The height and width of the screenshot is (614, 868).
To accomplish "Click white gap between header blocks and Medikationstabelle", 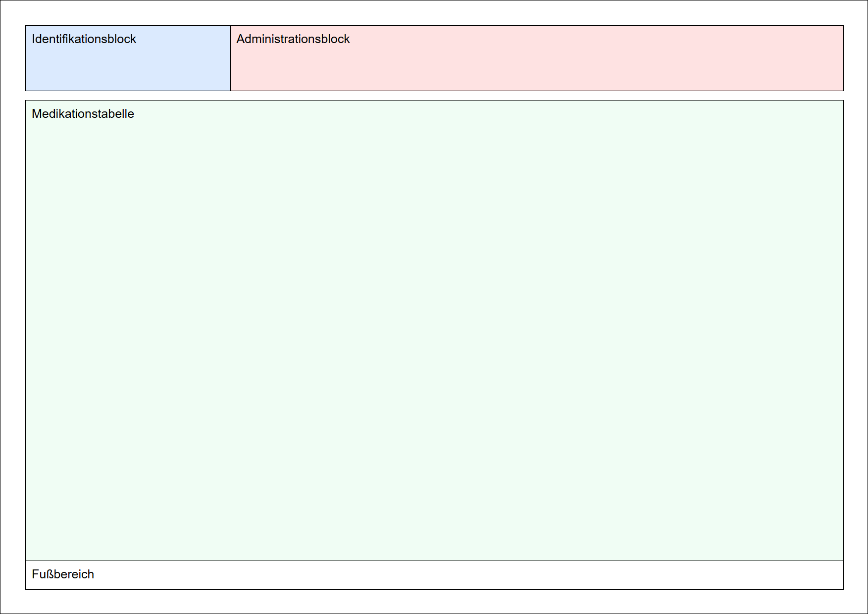I will [434, 96].
